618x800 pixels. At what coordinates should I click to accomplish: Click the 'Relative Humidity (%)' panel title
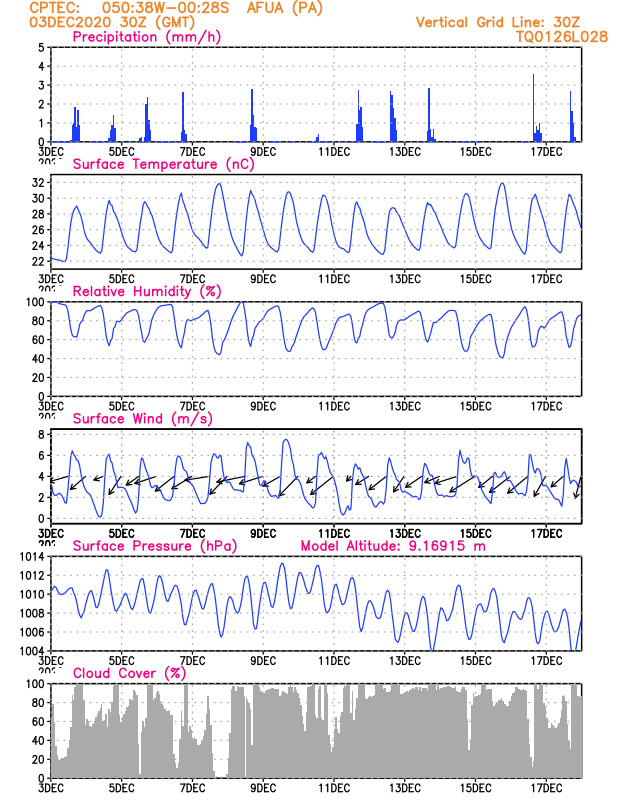click(x=147, y=291)
